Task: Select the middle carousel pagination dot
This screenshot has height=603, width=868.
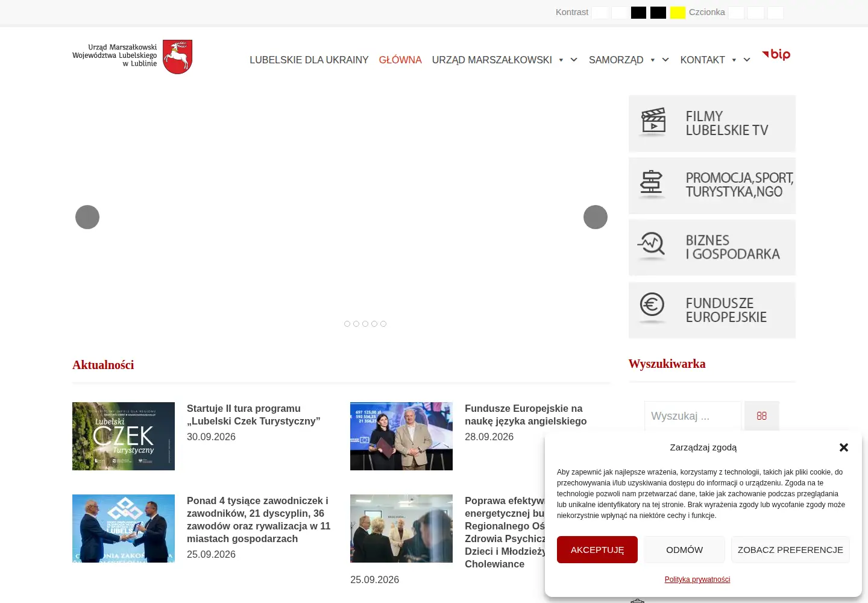Action: pyautogui.click(x=365, y=324)
